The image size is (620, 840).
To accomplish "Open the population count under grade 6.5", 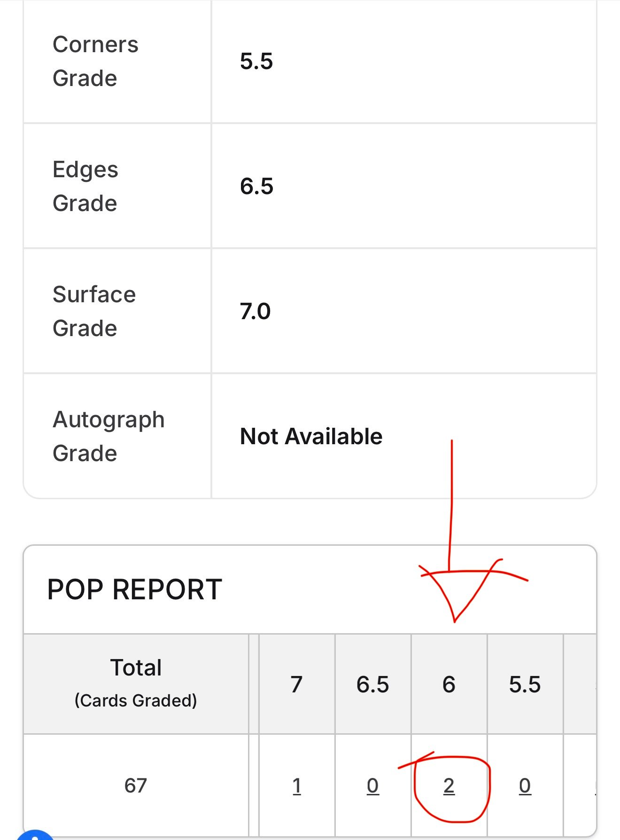I will click(x=372, y=785).
